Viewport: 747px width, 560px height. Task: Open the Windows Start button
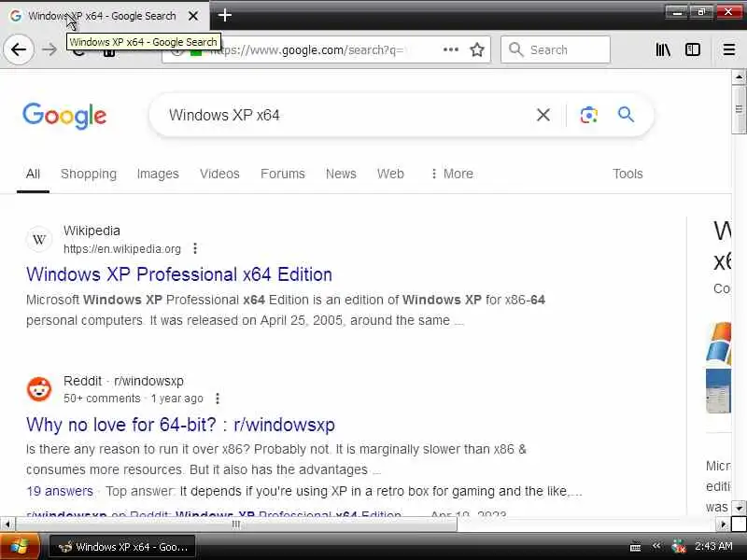(19, 547)
